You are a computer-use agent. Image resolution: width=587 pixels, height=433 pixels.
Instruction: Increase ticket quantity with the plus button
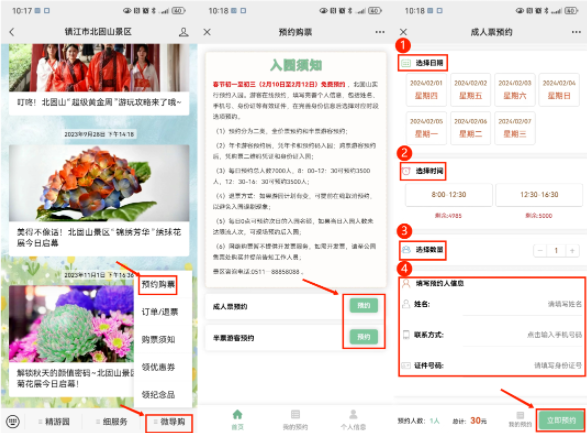[572, 250]
